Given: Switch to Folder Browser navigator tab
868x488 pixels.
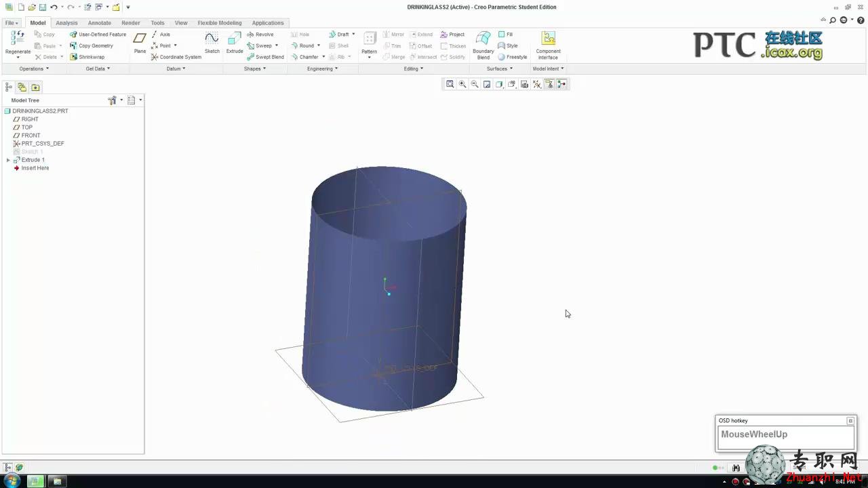Looking at the screenshot, I should [x=22, y=87].
